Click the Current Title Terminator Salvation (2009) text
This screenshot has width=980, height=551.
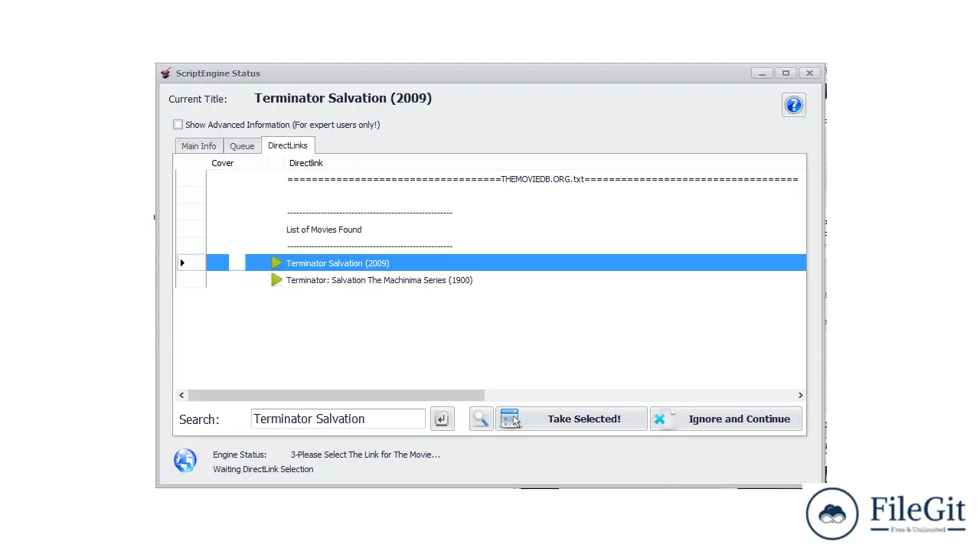343,98
